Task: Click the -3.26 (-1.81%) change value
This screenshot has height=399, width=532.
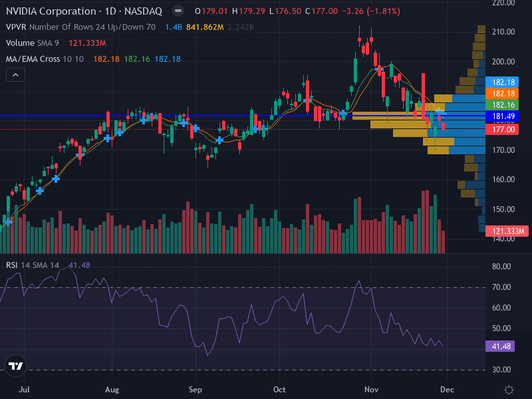Action: (x=371, y=11)
